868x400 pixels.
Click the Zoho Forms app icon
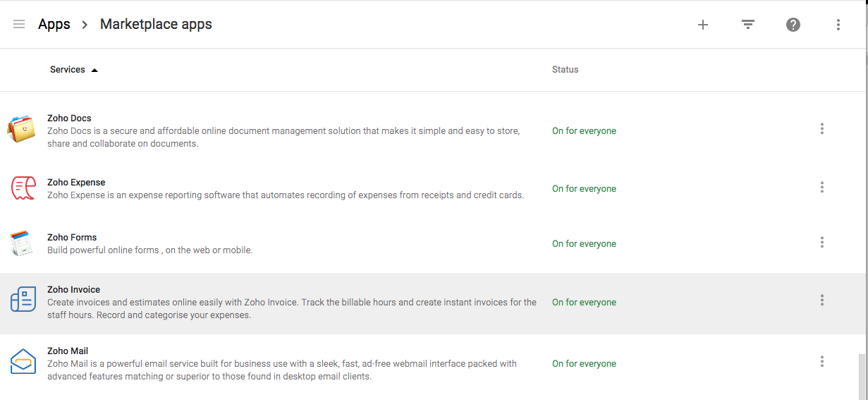coord(22,243)
